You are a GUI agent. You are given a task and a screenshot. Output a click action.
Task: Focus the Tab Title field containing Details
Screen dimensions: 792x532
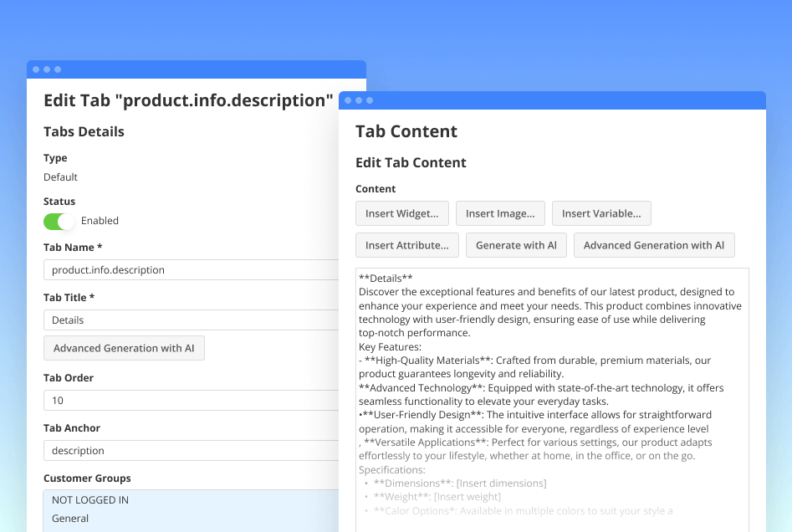tap(191, 320)
